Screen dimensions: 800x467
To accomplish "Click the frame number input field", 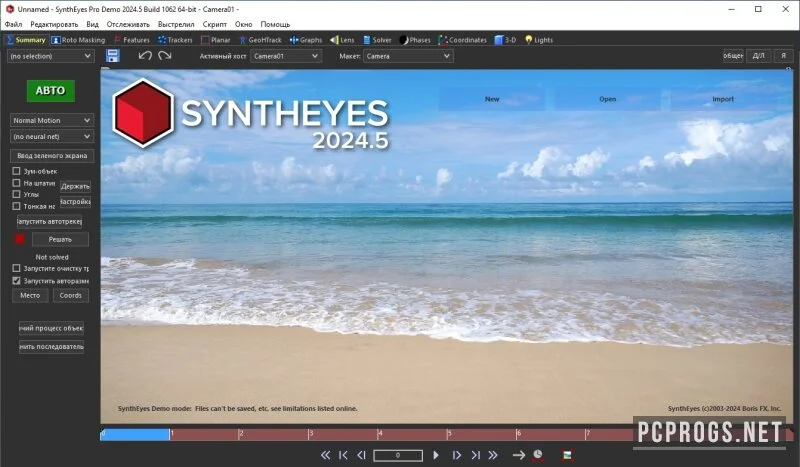I will coord(398,455).
